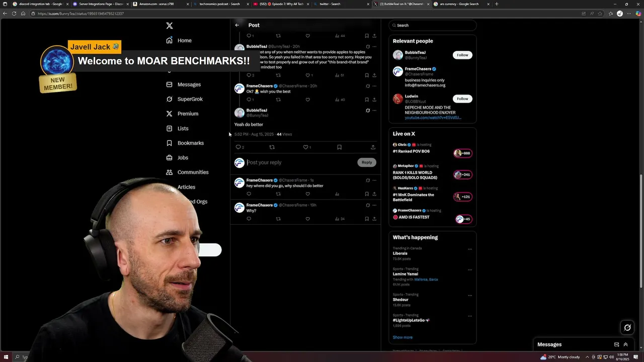Open more options for #LightsUpLetsGo trend
Image resolution: width=644 pixels, height=362 pixels.
click(470, 316)
